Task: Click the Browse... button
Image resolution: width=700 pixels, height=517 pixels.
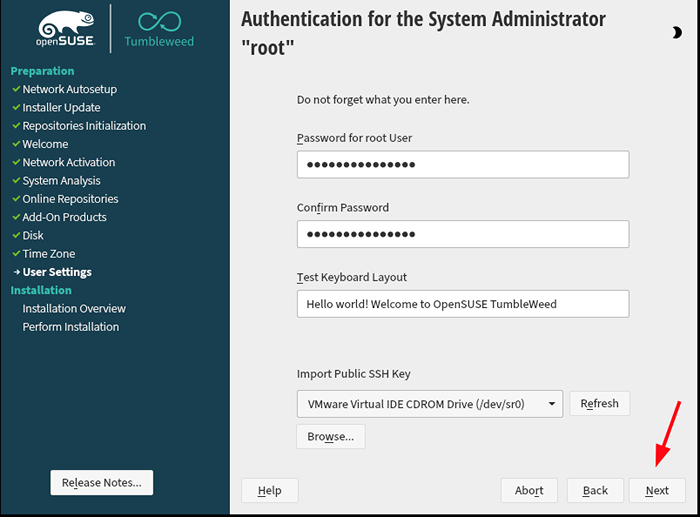Action: [331, 437]
